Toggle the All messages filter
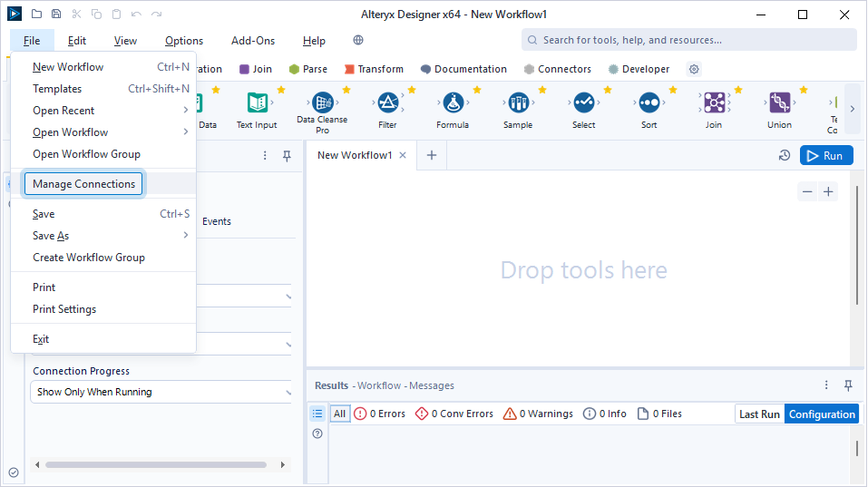 click(x=340, y=414)
